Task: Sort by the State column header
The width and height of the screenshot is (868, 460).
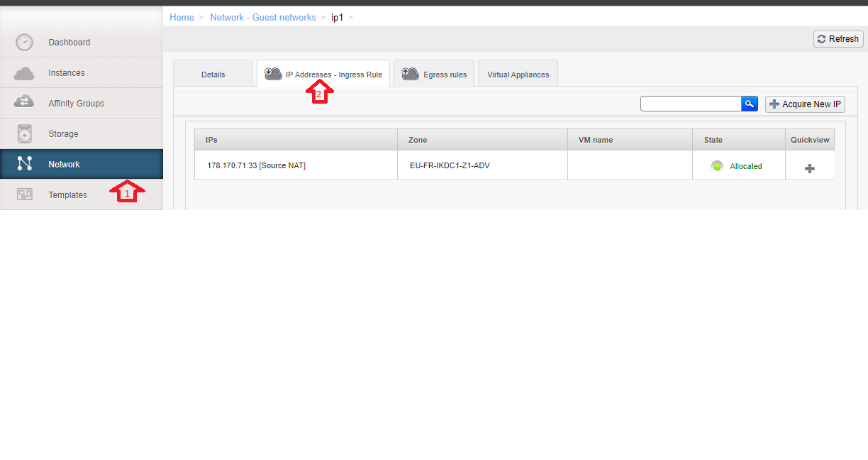Action: point(739,140)
